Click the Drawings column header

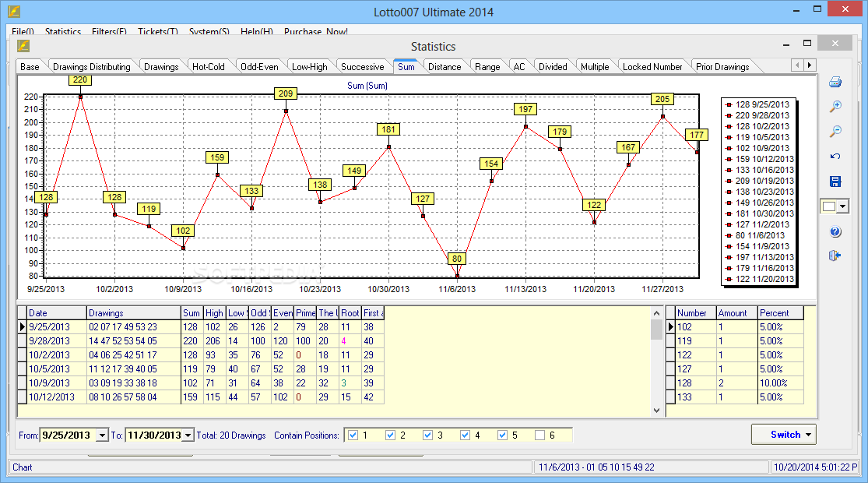(x=134, y=313)
